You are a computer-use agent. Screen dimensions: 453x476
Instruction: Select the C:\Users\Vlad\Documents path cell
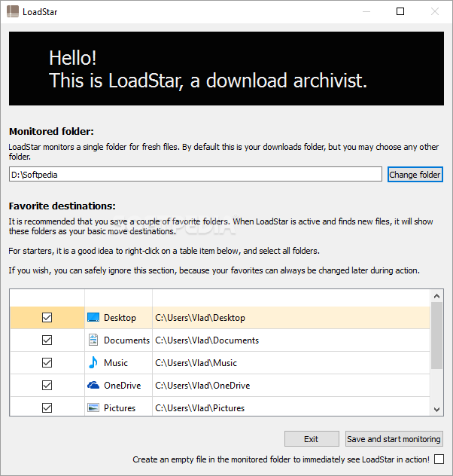click(291, 340)
